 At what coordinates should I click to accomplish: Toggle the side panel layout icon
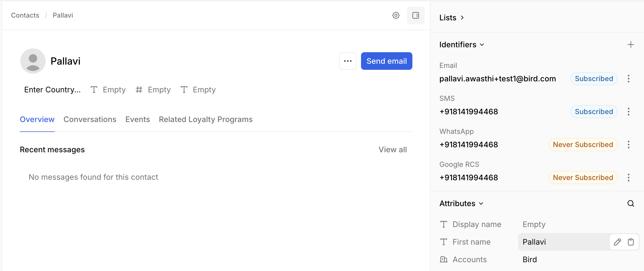[415, 15]
